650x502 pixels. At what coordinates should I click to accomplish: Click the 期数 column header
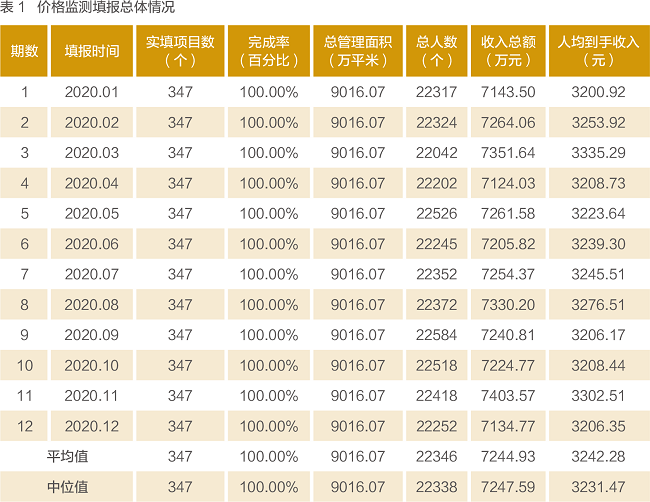(25, 51)
